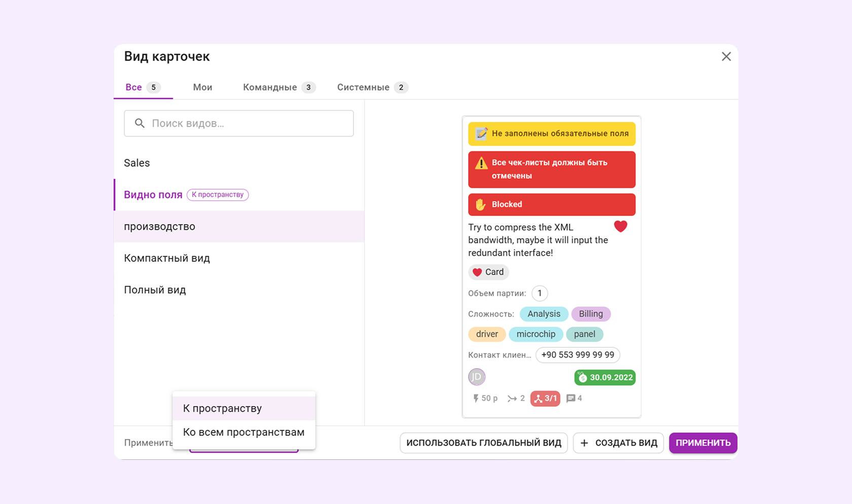Click the yellow warning triangle icon

click(481, 163)
